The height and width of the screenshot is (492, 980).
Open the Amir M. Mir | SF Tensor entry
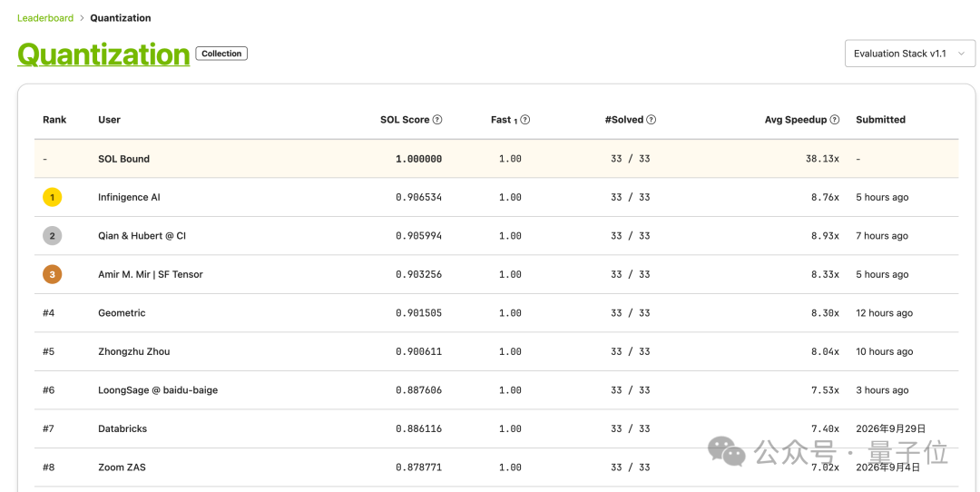[151, 274]
